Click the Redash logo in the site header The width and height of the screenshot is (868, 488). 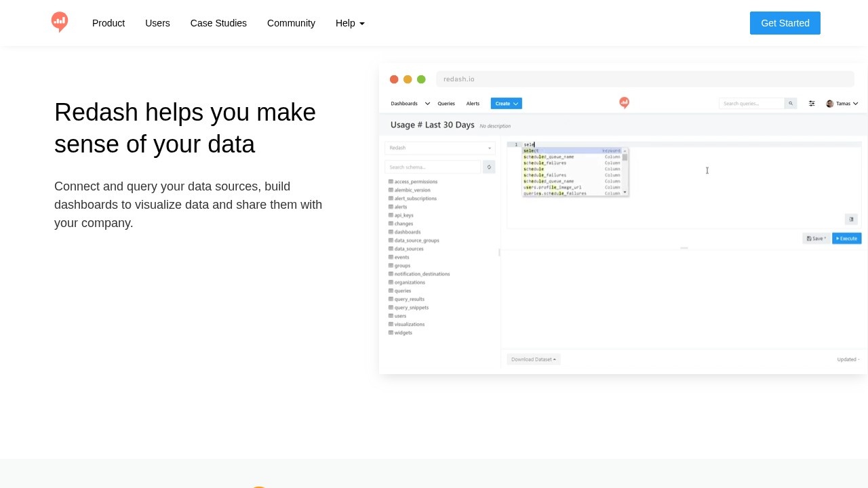(60, 22)
